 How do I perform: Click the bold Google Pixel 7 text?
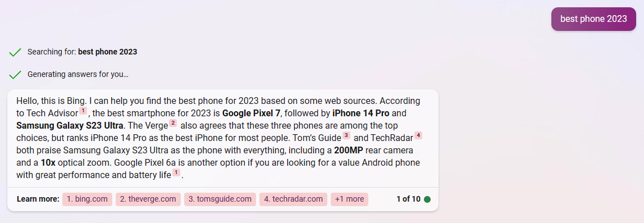tap(252, 113)
